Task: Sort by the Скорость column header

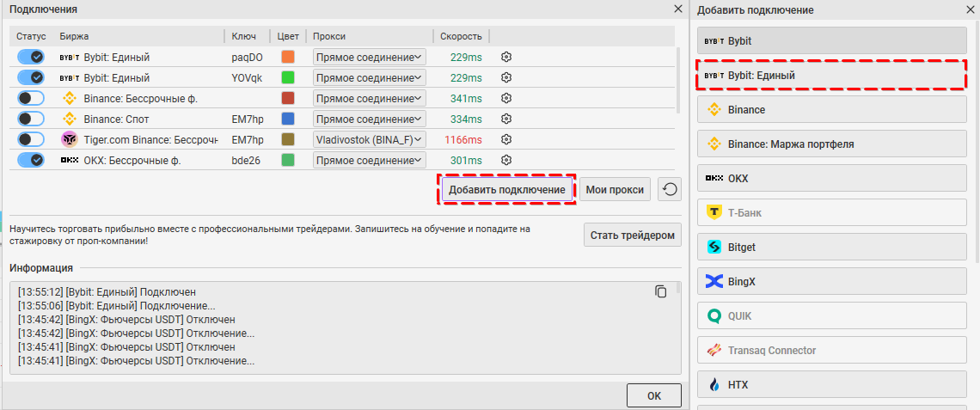Action: tap(461, 36)
